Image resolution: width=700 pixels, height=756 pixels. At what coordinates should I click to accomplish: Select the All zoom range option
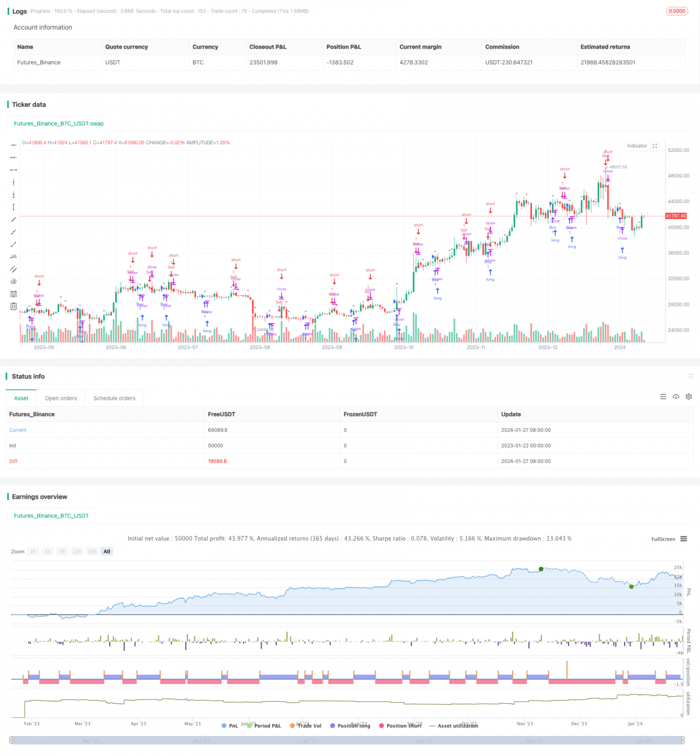pyautogui.click(x=106, y=551)
